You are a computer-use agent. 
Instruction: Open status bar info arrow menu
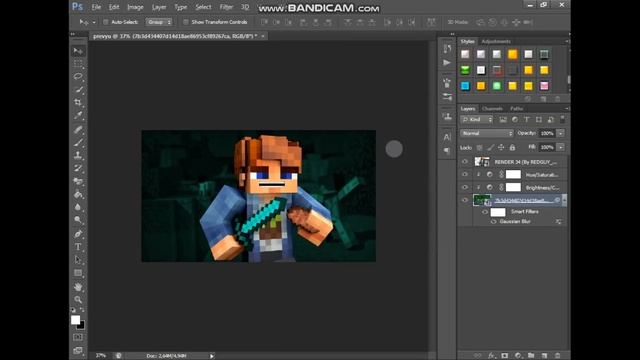(212, 356)
